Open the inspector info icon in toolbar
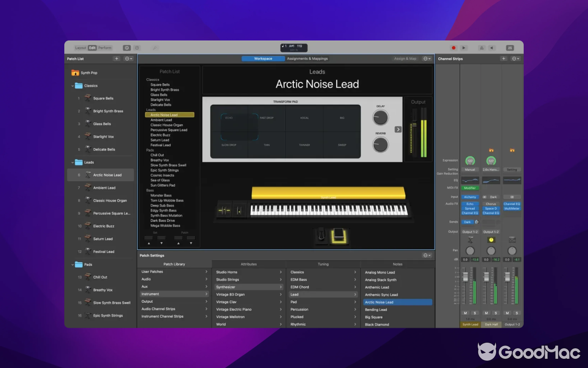Image resolution: width=588 pixels, height=368 pixels. [127, 48]
